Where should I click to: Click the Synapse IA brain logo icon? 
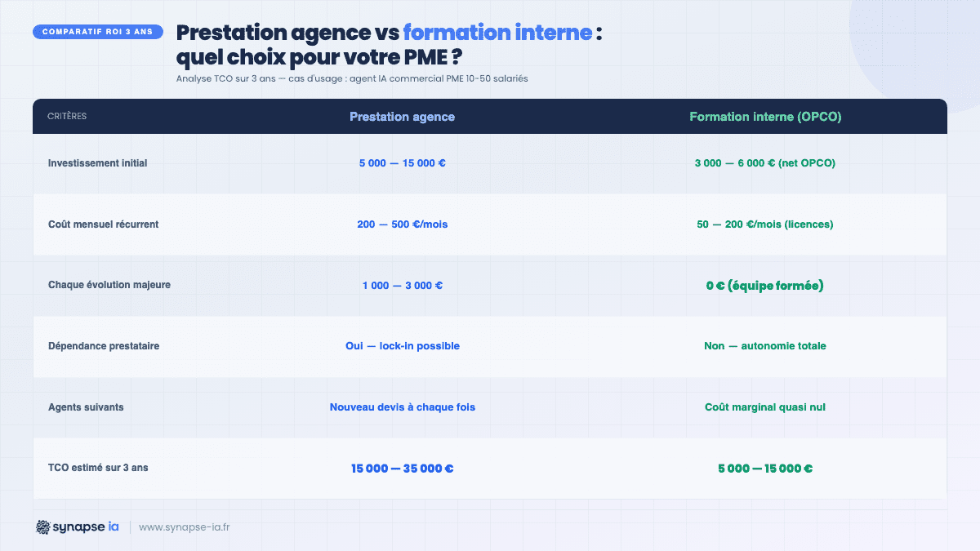(43, 527)
